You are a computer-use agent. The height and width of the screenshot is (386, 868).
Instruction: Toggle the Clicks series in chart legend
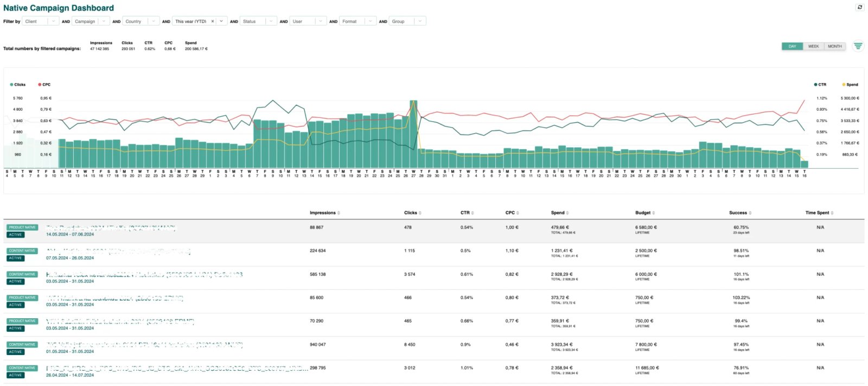(x=18, y=85)
